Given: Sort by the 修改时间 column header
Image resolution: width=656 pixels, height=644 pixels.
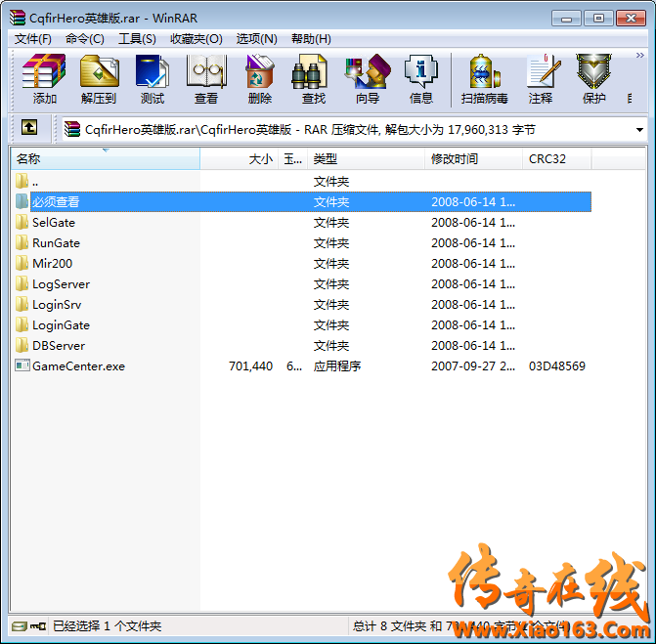Looking at the screenshot, I should click(473, 159).
